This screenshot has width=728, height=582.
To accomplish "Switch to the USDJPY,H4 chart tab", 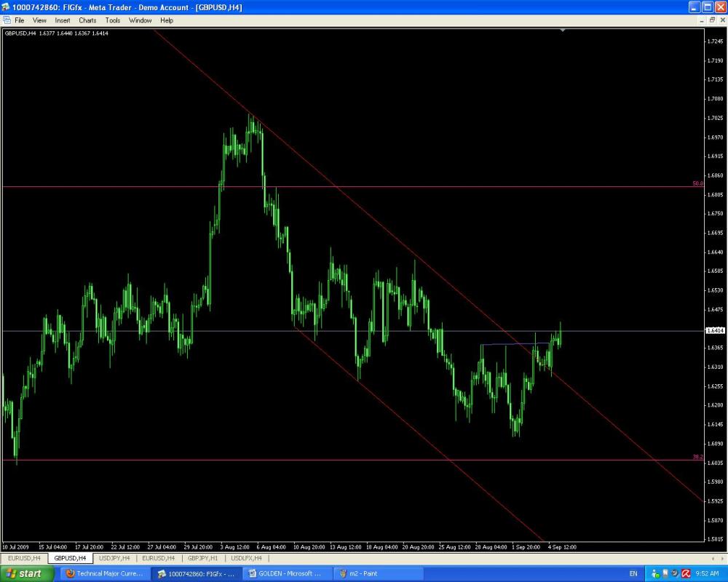I will (x=114, y=558).
